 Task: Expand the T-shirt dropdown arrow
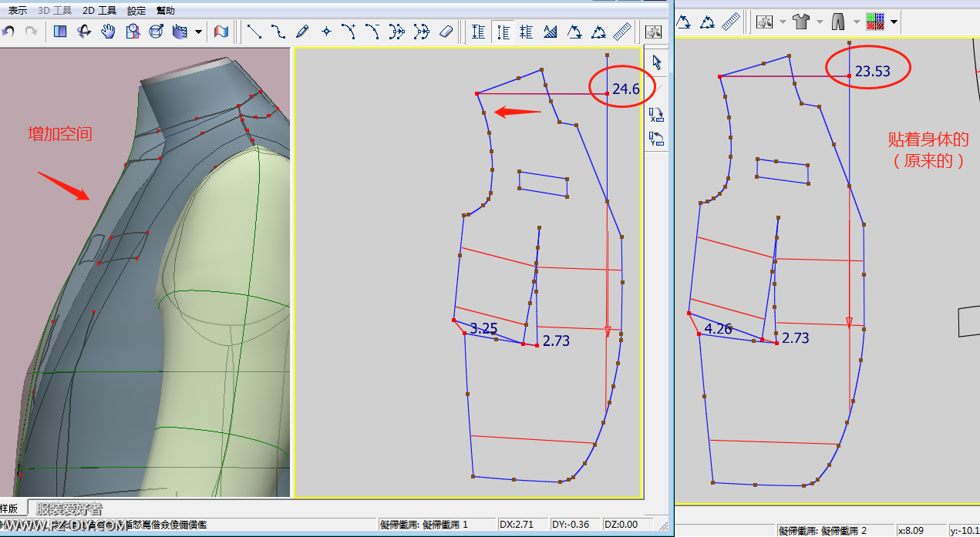pyautogui.click(x=820, y=22)
